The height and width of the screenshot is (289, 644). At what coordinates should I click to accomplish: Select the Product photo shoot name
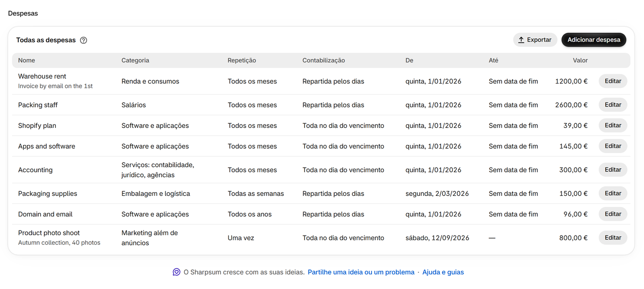(x=49, y=233)
